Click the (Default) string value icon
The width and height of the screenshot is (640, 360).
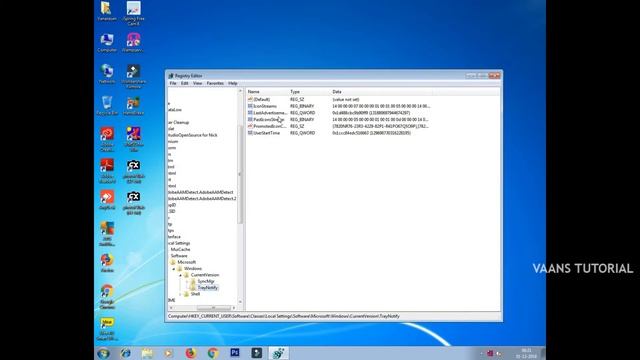[250, 99]
